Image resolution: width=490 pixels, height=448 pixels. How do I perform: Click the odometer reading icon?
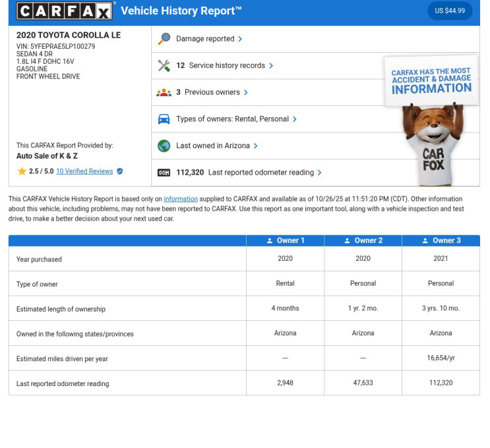[x=164, y=173]
